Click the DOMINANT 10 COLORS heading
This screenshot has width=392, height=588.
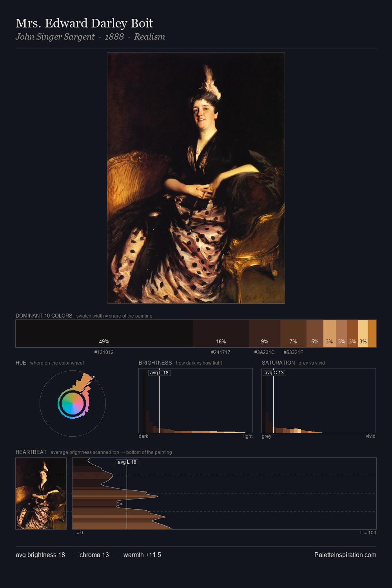pyautogui.click(x=44, y=316)
